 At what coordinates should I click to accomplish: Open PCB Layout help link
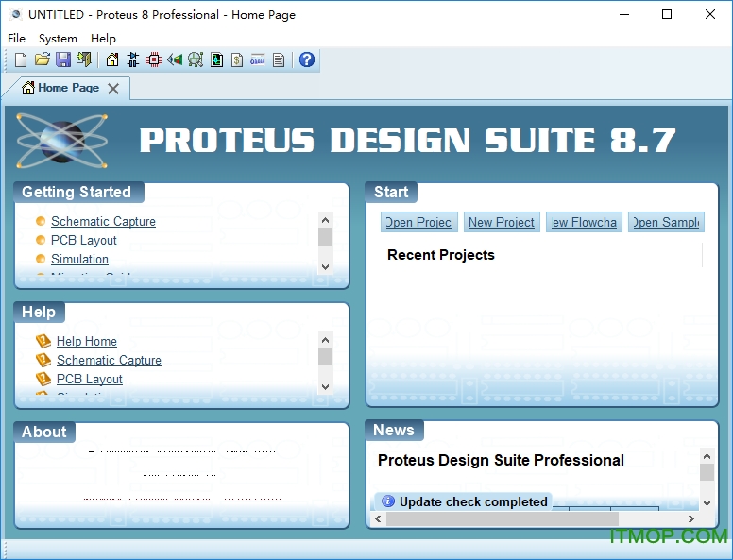click(x=90, y=379)
